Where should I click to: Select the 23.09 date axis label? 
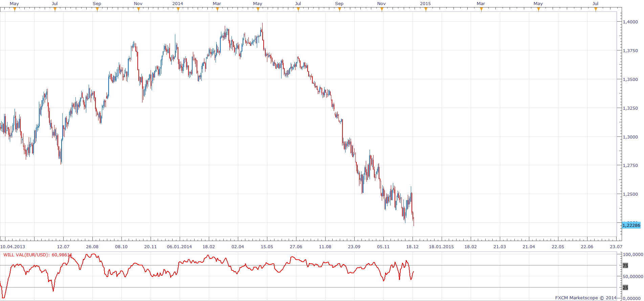coord(354,246)
